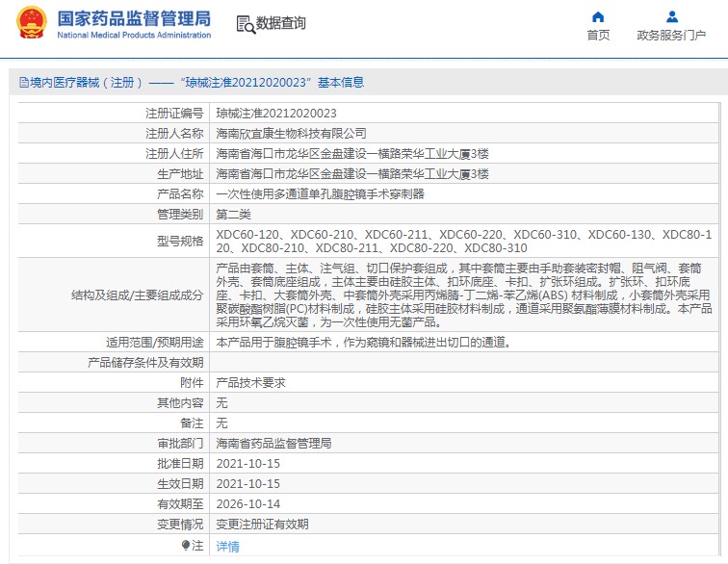Click the bulb icon beside 注

[186, 545]
